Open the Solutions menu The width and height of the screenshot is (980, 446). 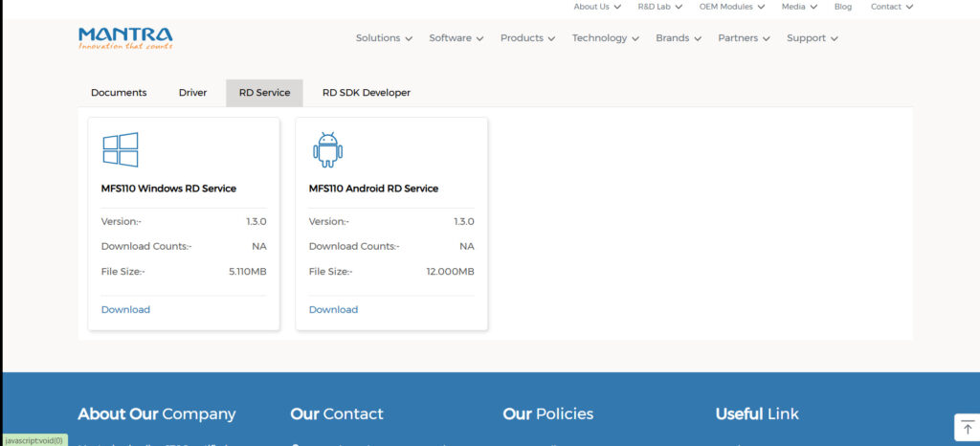384,38
